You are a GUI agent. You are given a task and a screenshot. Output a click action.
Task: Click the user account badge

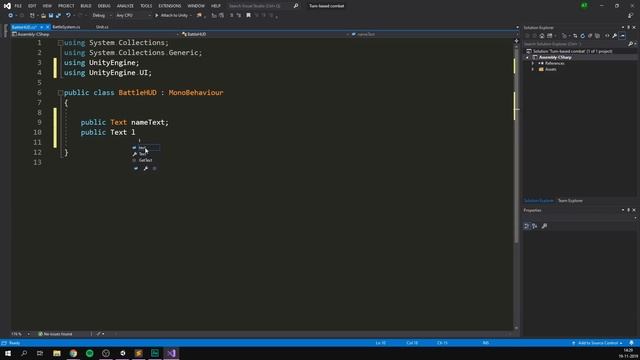pyautogui.click(x=584, y=6)
